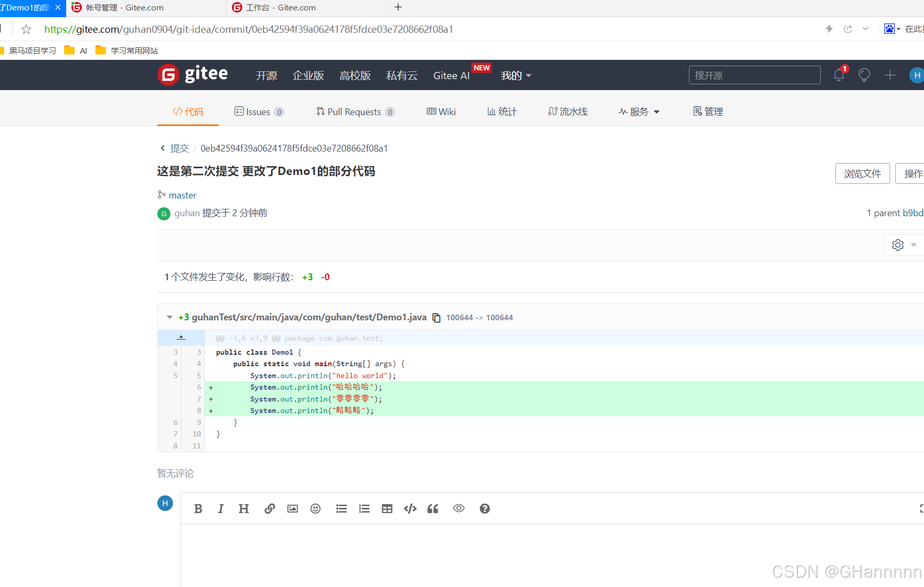924x587 pixels.
Task: Insert an emoji into the comment
Action: click(315, 509)
